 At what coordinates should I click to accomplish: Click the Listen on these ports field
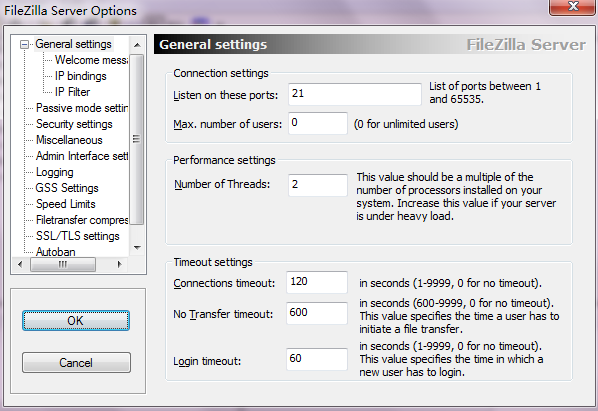tap(355, 94)
